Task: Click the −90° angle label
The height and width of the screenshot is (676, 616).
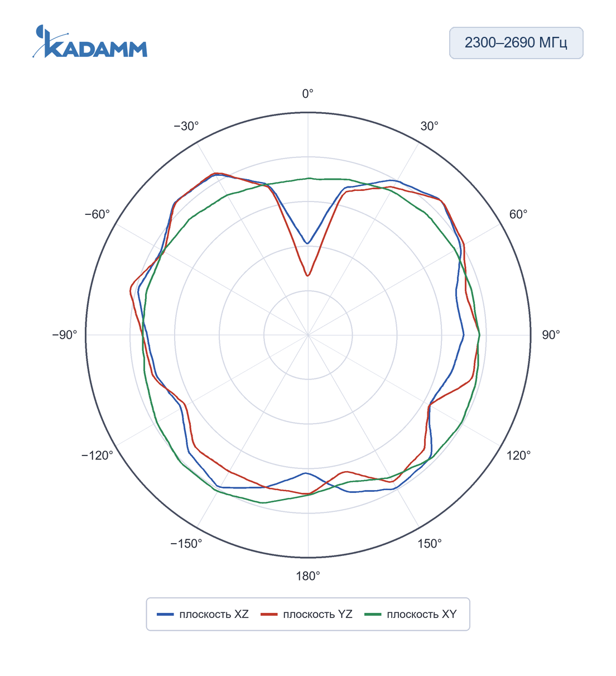Action: [65, 335]
